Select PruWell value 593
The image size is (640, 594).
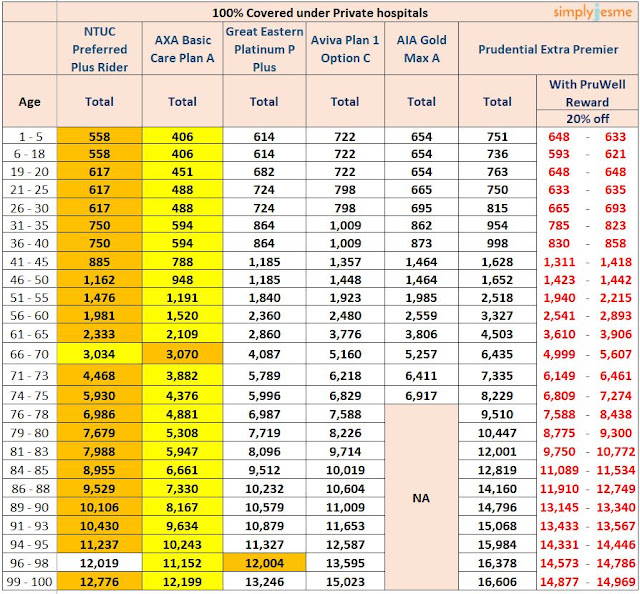click(x=559, y=154)
